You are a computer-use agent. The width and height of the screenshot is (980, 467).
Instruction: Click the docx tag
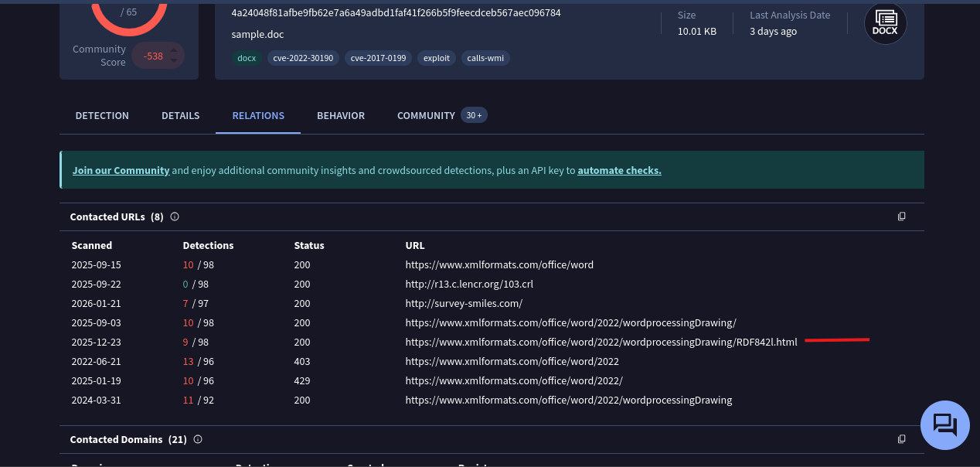tap(247, 58)
